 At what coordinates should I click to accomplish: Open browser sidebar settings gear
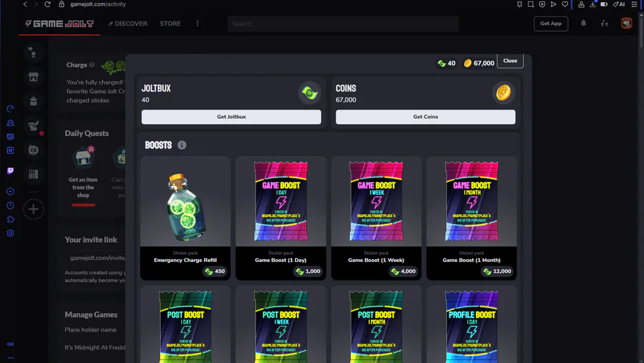coord(10,233)
